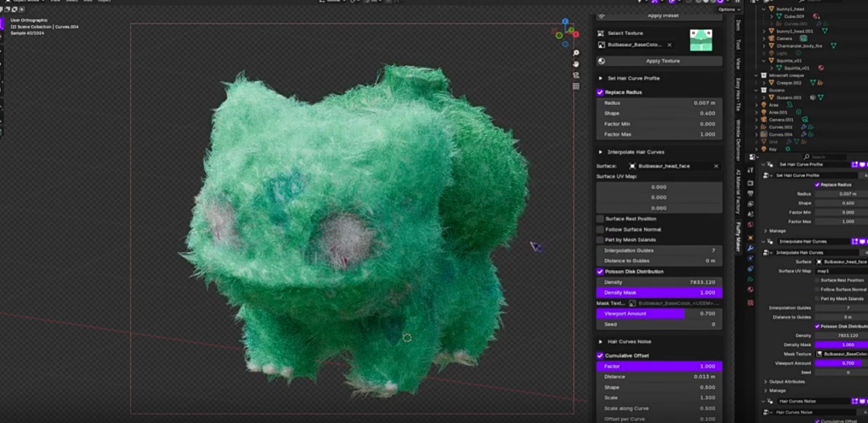This screenshot has height=423, width=868.
Task: Enable Surface Rest Position in Properties modifier
Action: [x=817, y=280]
